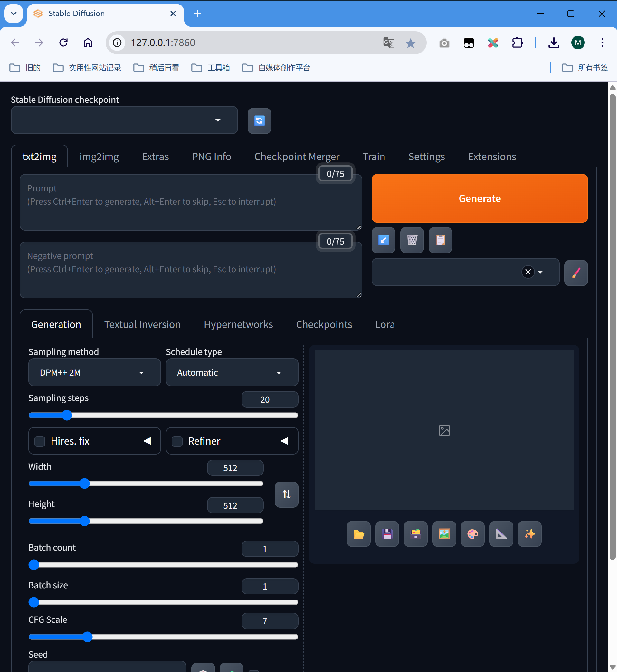
Task: Open a new browser tab
Action: 197,13
